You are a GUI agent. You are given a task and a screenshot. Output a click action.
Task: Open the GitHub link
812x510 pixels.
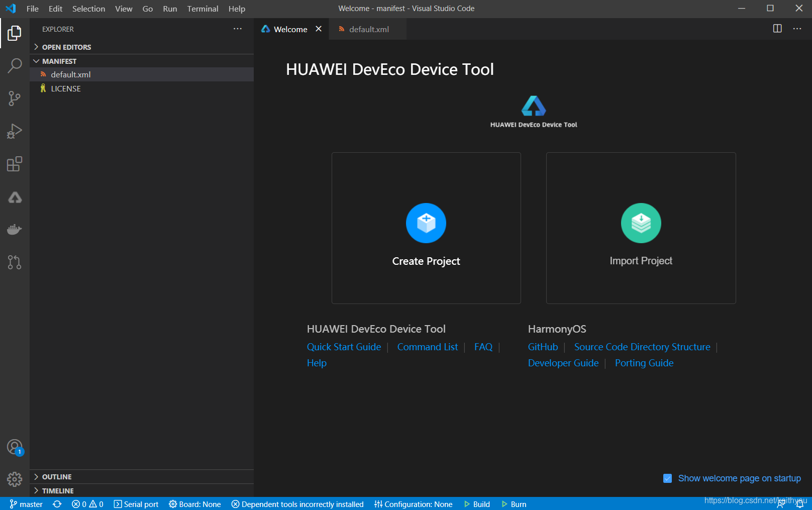(x=543, y=347)
